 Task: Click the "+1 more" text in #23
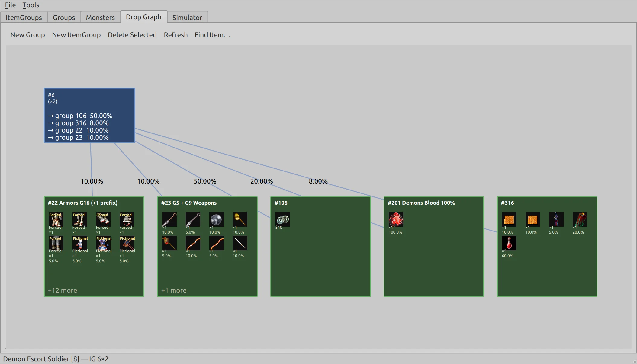click(174, 290)
